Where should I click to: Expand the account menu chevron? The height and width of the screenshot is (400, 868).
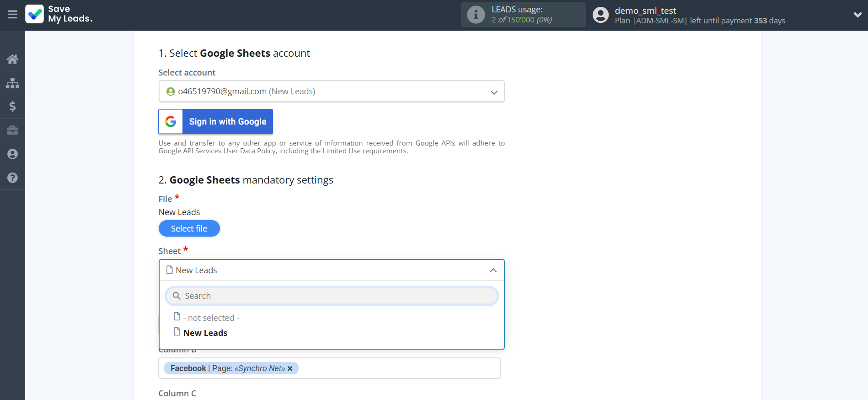tap(857, 15)
